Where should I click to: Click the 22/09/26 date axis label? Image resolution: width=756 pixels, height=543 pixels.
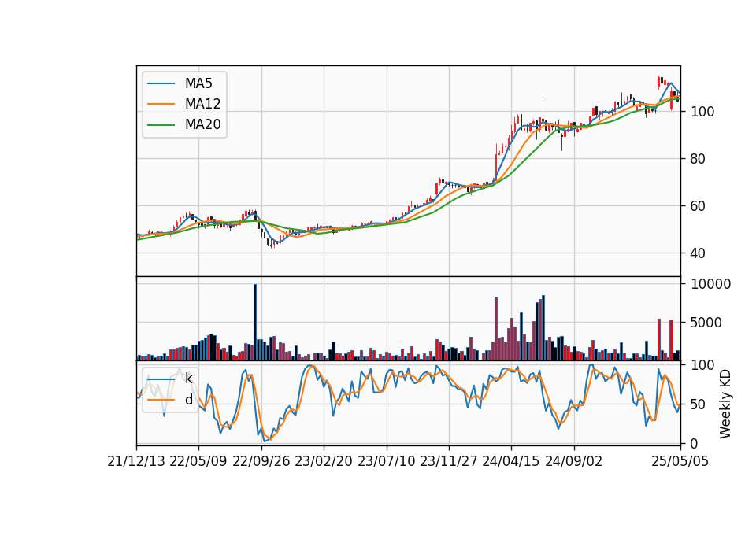click(261, 462)
